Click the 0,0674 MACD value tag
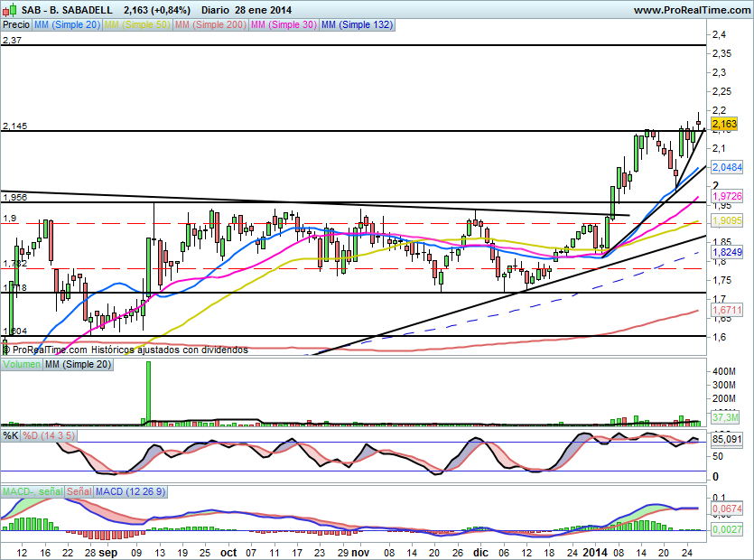 tap(727, 509)
